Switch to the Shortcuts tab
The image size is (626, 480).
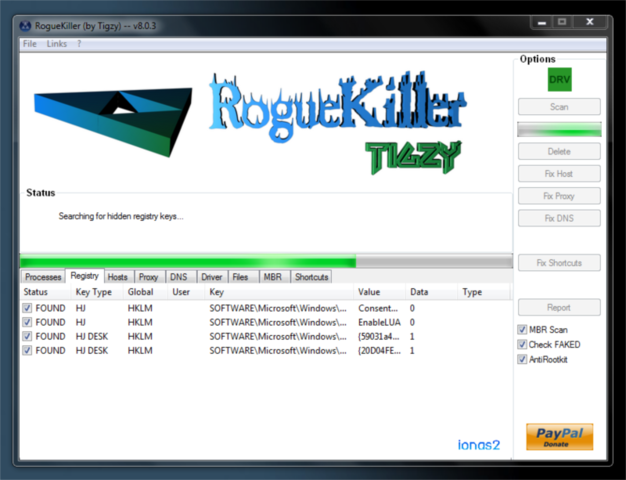coord(311,277)
